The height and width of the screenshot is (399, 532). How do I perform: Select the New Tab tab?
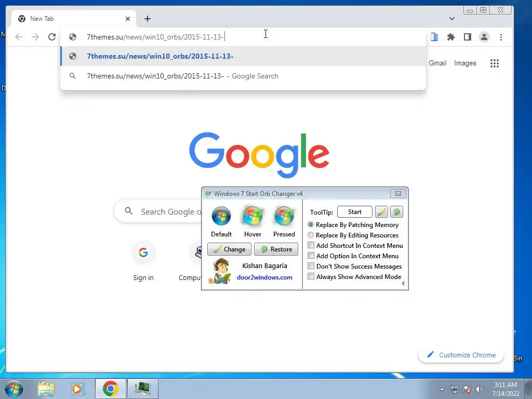tap(74, 19)
